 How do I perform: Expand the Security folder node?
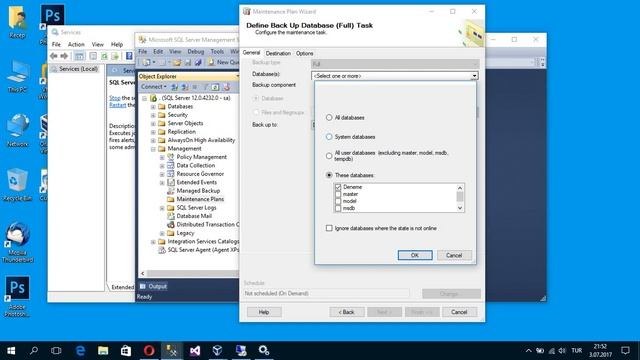pyautogui.click(x=153, y=115)
